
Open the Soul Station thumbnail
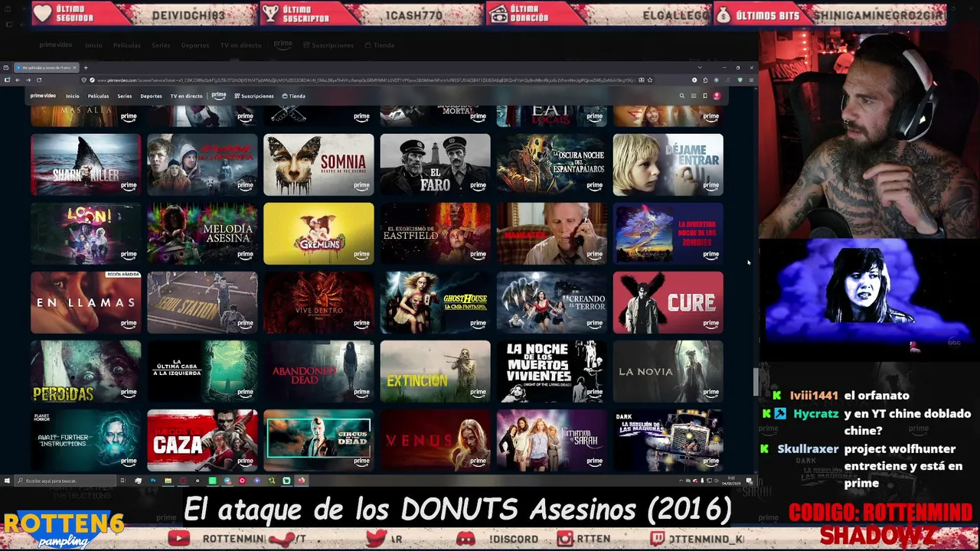click(202, 302)
